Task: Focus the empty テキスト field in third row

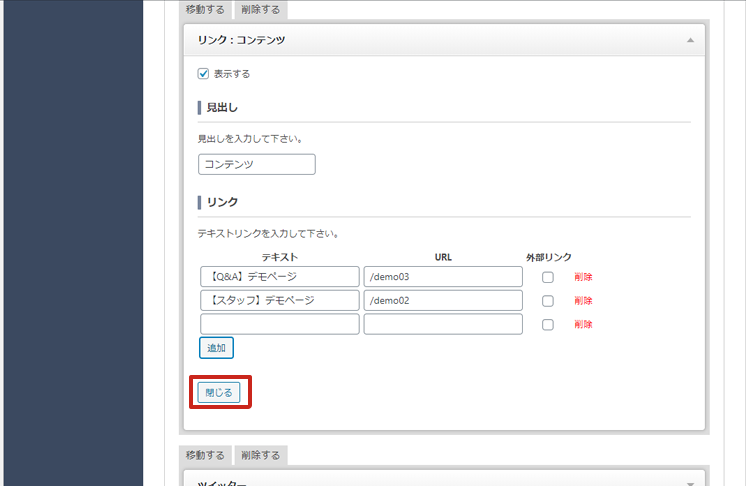Action: 279,325
